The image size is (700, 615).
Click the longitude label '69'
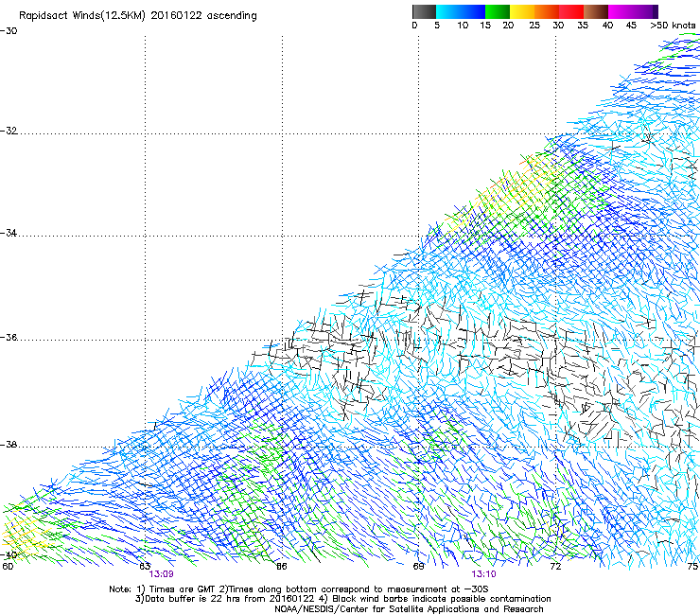tap(418, 567)
